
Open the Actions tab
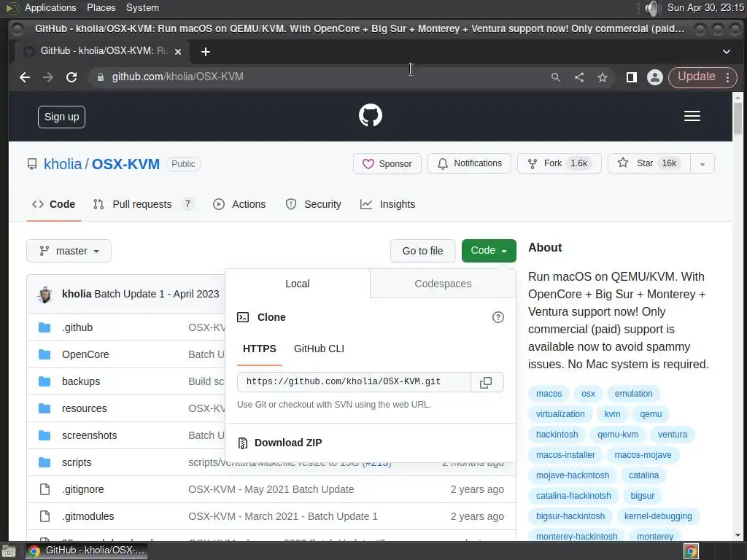click(239, 205)
